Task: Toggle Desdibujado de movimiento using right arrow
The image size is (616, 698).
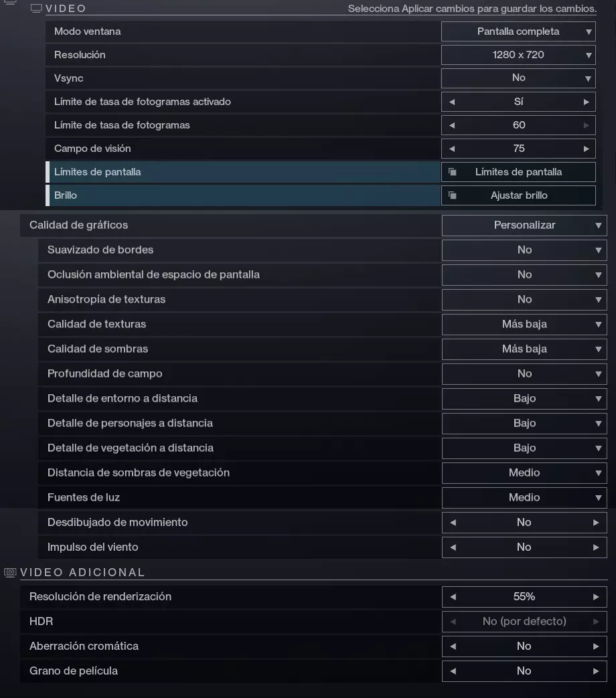Action: pyautogui.click(x=595, y=523)
